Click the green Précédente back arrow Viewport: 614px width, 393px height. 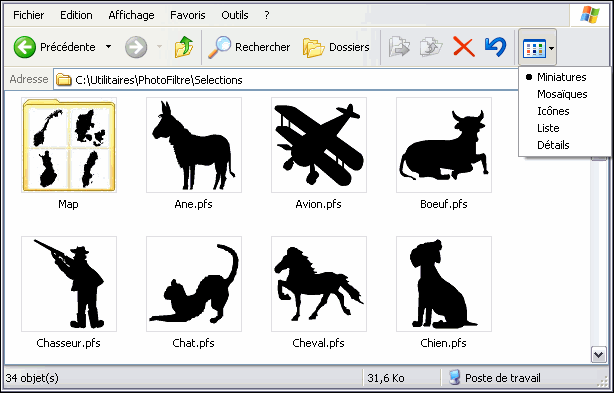25,47
